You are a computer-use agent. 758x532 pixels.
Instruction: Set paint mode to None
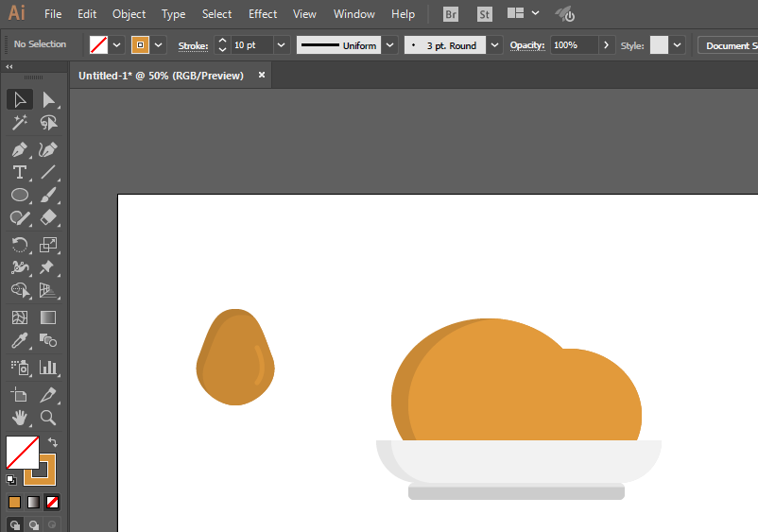pos(53,502)
